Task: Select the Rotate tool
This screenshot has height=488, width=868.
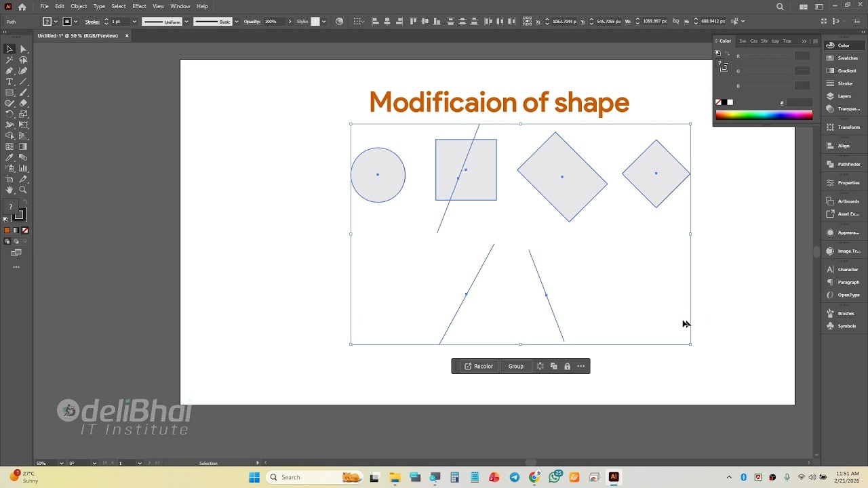Action: pyautogui.click(x=9, y=114)
